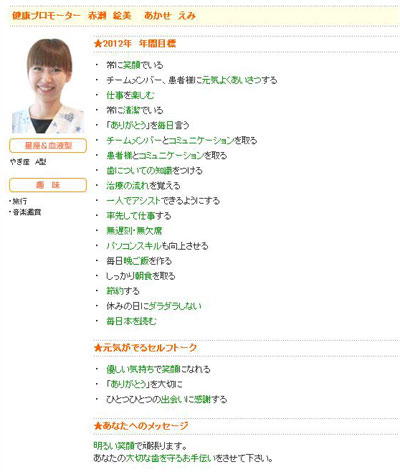This screenshot has width=400, height=472.
Task: Click the 音楽鑑賞 hobby entry
Action: (27, 212)
